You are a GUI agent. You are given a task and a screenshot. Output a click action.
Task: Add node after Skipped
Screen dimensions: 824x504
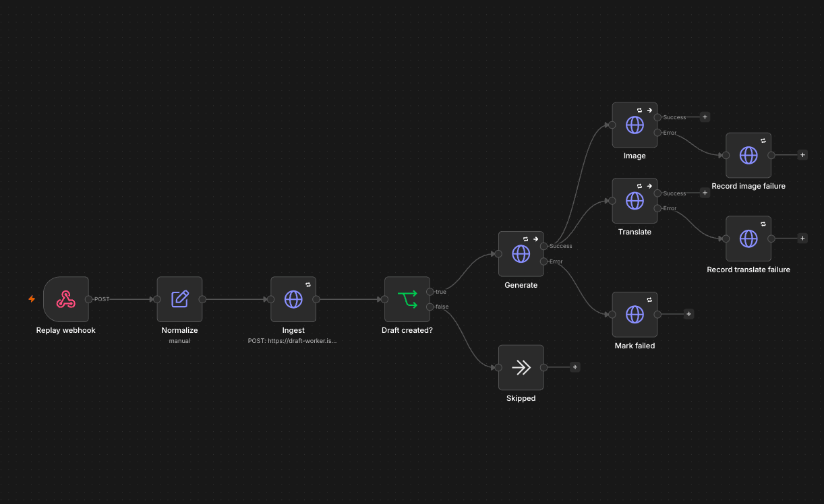pos(575,367)
